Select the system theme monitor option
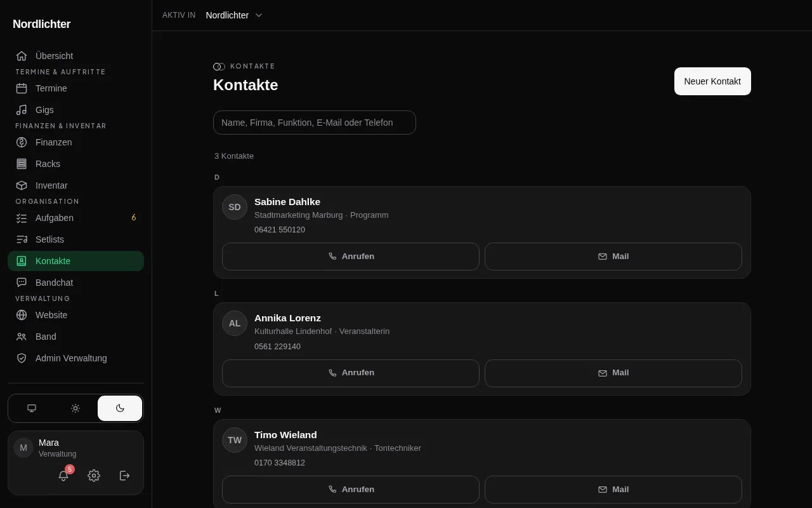812x508 pixels. [32, 408]
